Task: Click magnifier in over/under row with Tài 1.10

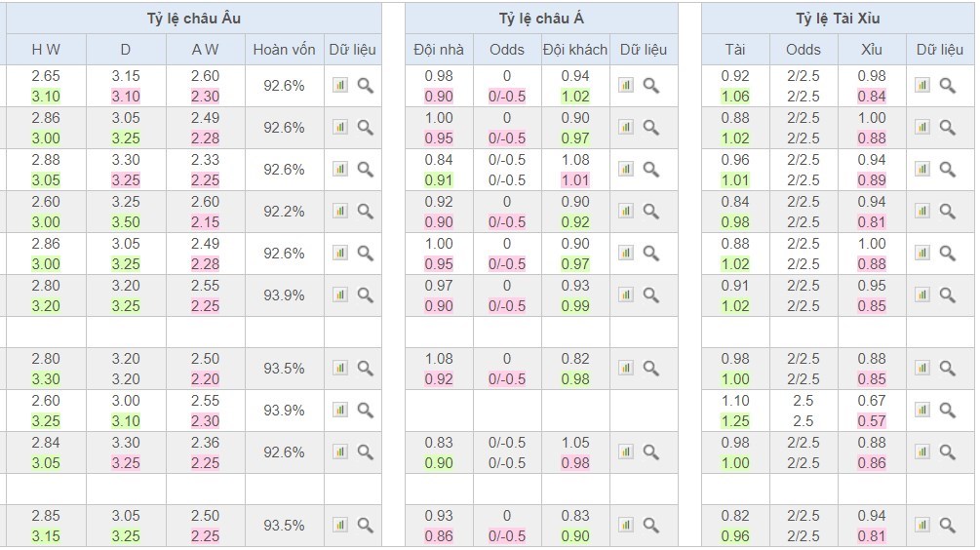Action: [947, 410]
